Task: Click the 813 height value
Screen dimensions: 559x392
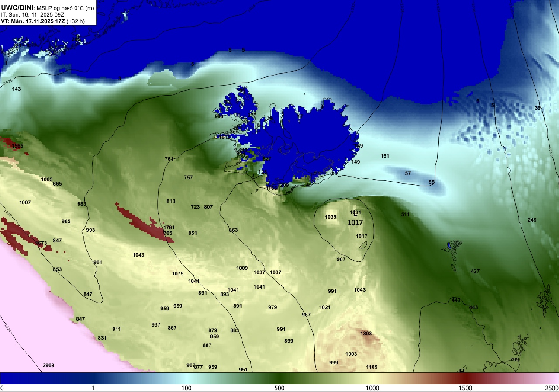Action: point(171,201)
